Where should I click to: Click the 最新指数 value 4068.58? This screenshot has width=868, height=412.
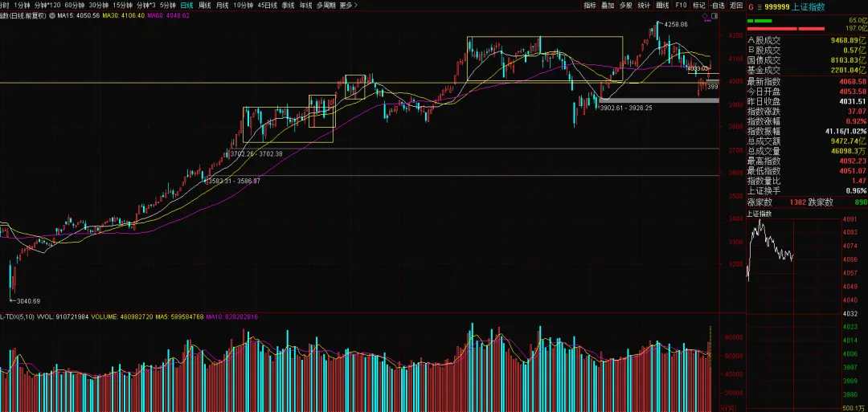(x=853, y=81)
